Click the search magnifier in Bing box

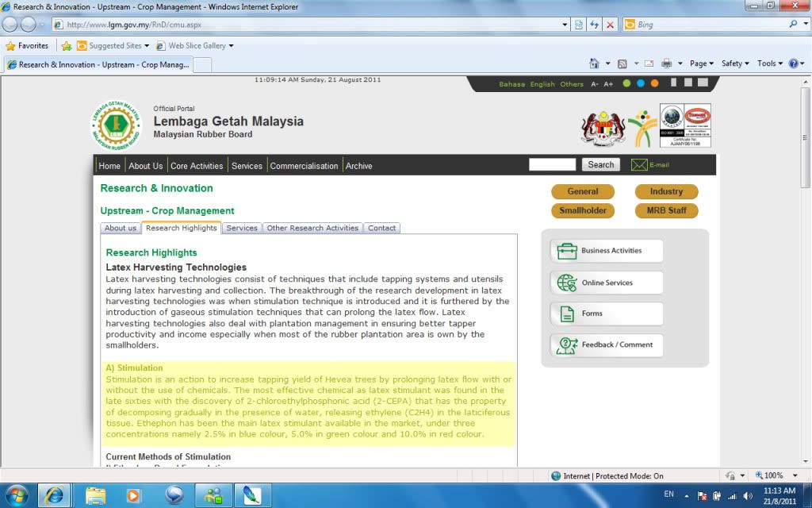point(793,24)
